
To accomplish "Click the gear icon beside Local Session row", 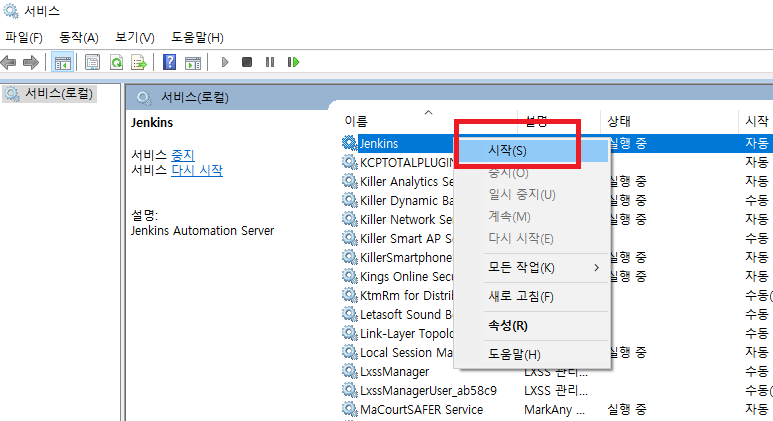I will (x=350, y=352).
